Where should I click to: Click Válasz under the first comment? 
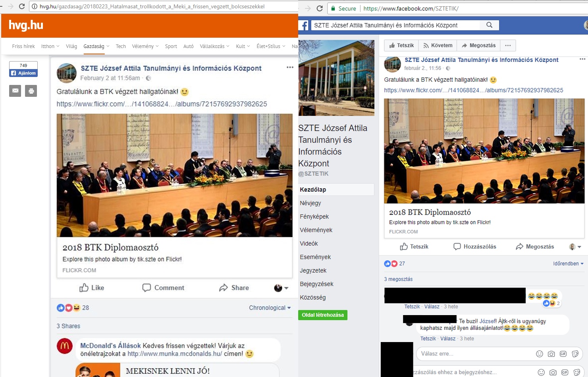(x=432, y=306)
